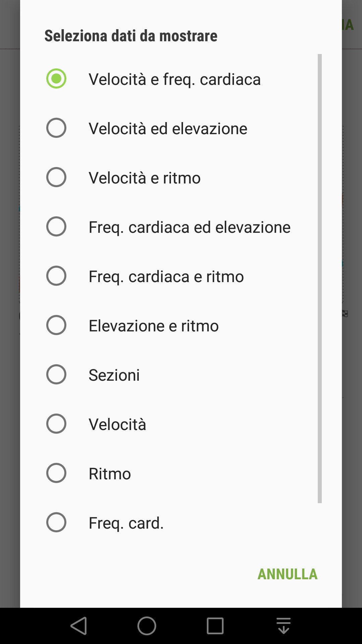362x644 pixels.
Task: Click the Elevazione e ritmo text label
Action: pos(154,326)
